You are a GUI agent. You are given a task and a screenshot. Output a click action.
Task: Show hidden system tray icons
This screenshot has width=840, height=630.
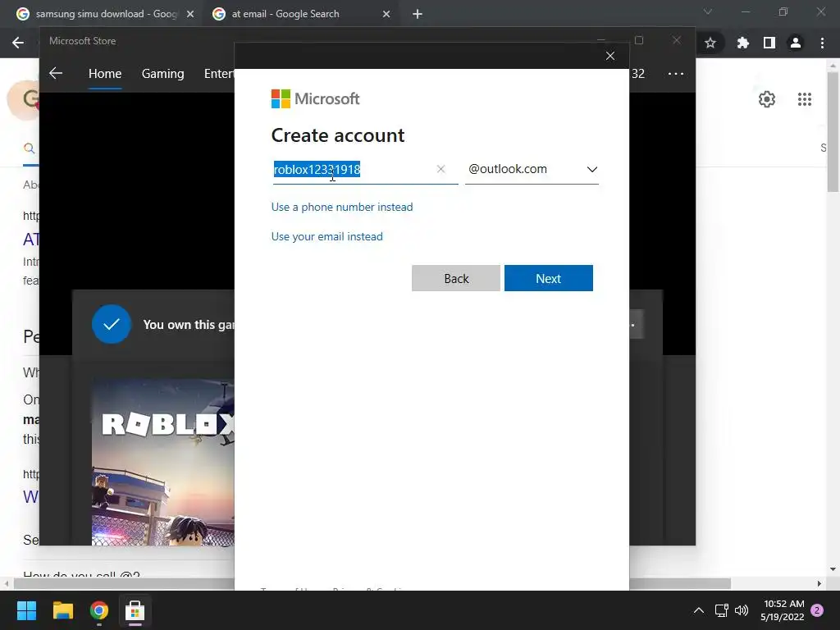coord(699,610)
